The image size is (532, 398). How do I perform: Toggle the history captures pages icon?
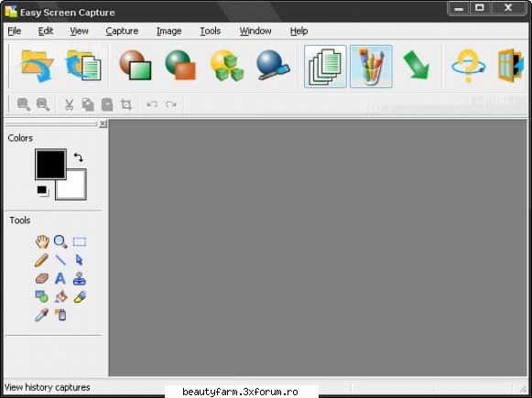point(325,67)
